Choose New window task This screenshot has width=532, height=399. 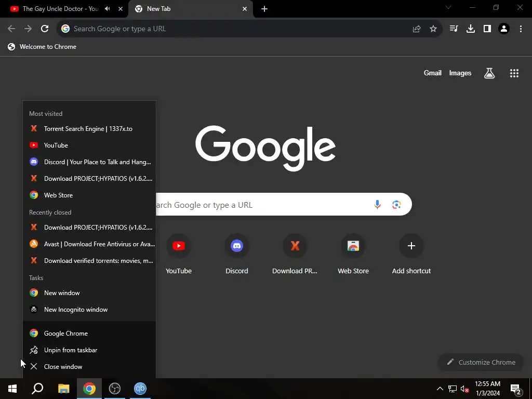[89, 293]
